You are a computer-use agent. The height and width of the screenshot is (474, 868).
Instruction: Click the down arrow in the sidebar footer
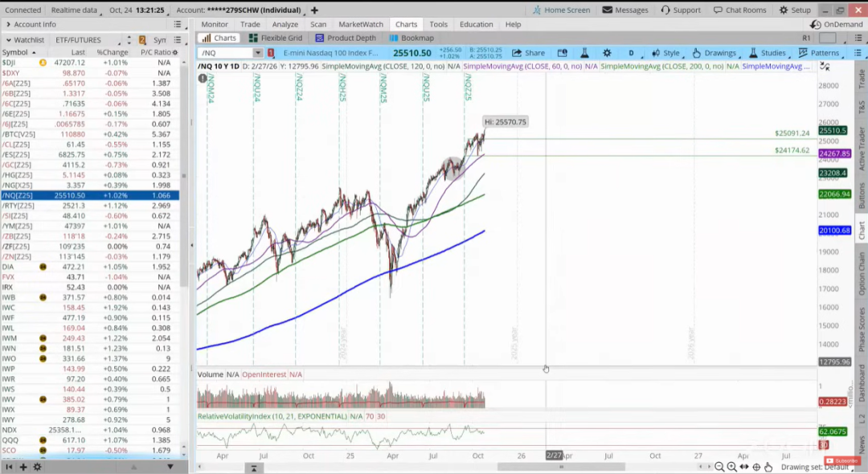170,468
